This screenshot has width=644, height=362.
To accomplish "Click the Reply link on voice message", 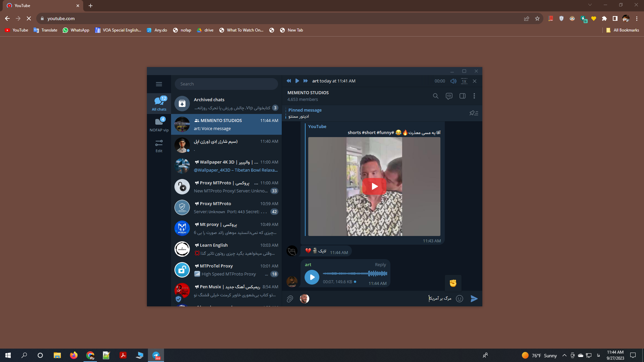I will tap(380, 265).
